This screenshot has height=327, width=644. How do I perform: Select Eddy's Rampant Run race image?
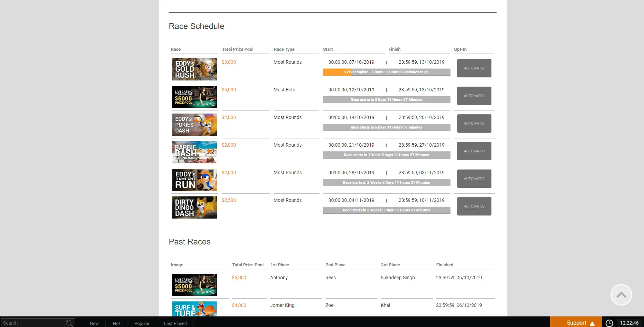click(x=194, y=180)
